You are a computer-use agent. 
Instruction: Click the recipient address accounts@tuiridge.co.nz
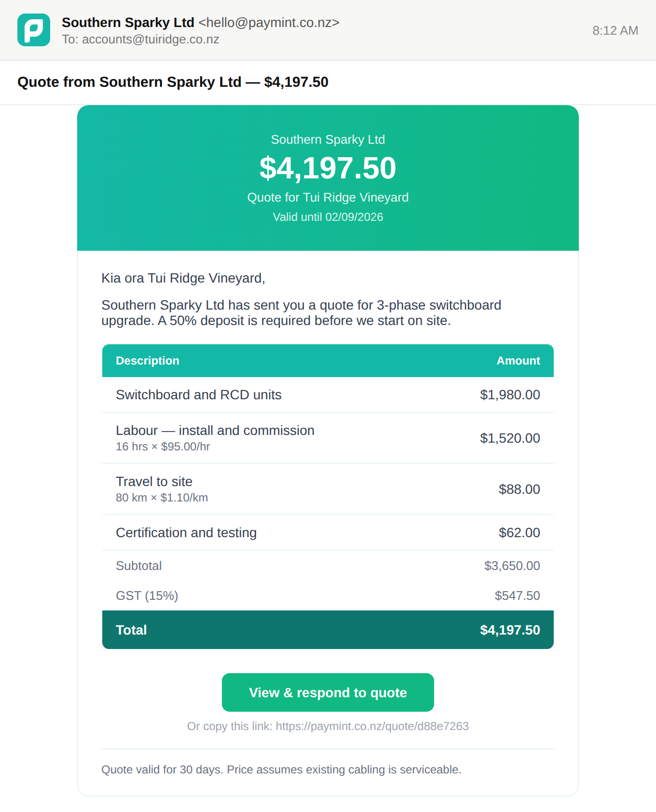click(x=150, y=40)
